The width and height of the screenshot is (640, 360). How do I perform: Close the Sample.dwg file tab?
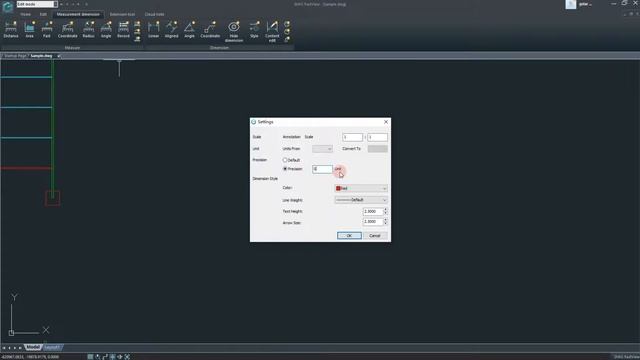tap(59, 56)
